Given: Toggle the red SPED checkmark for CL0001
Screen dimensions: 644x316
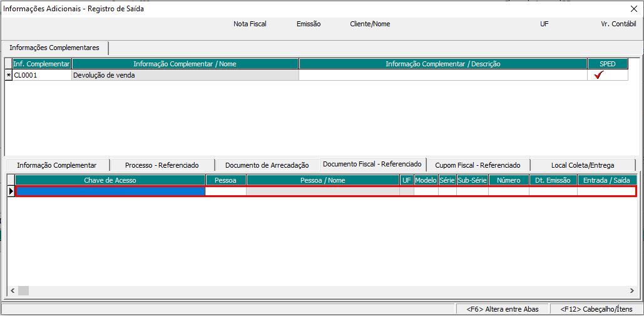Looking at the screenshot, I should tap(600, 75).
